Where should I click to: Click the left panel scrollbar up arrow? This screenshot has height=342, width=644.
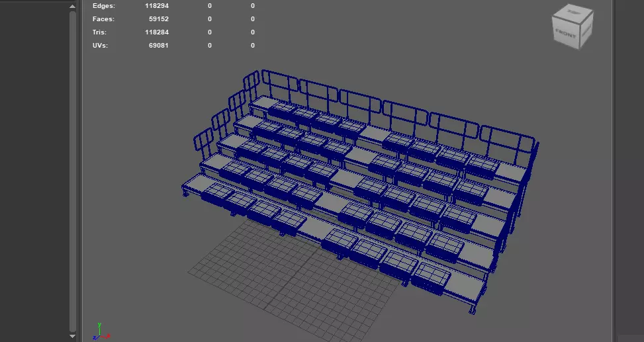tap(72, 6)
